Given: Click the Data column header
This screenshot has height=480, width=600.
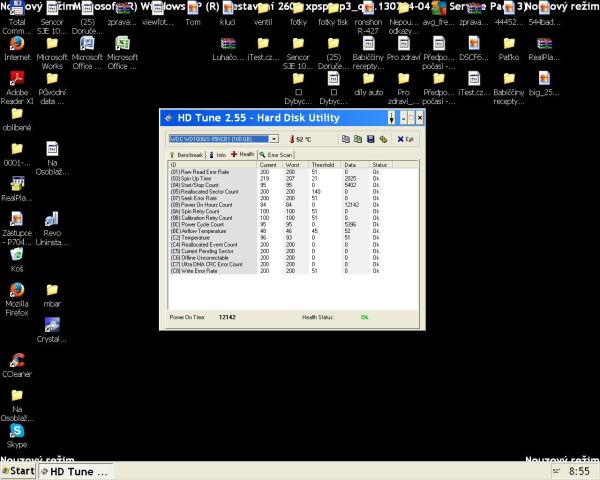Looking at the screenshot, I should tap(354, 165).
